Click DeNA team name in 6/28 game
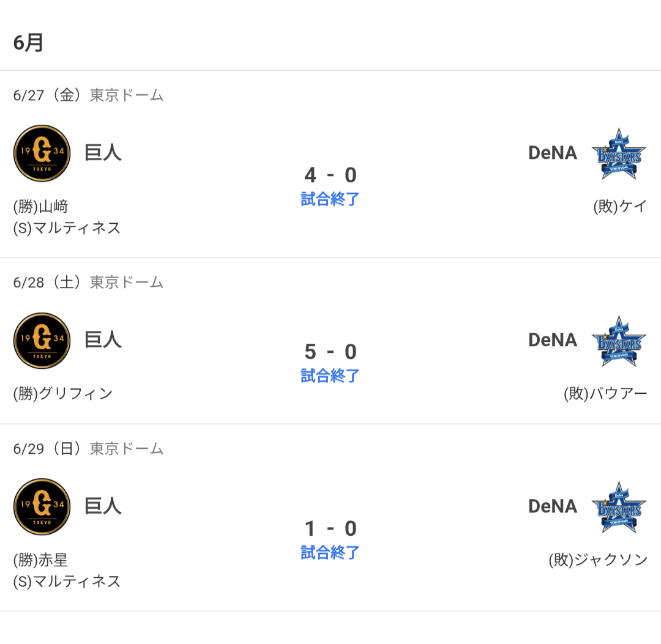The height and width of the screenshot is (644, 661). [553, 340]
